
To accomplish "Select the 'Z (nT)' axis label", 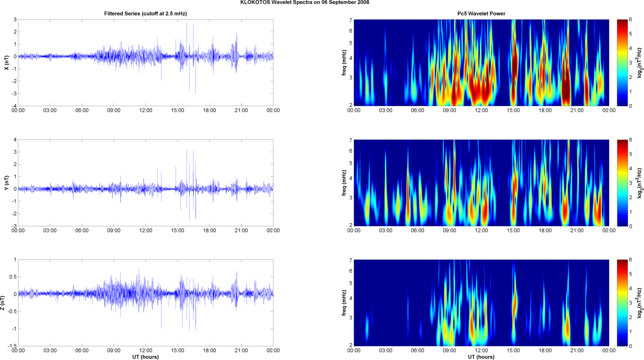I will coord(3,303).
